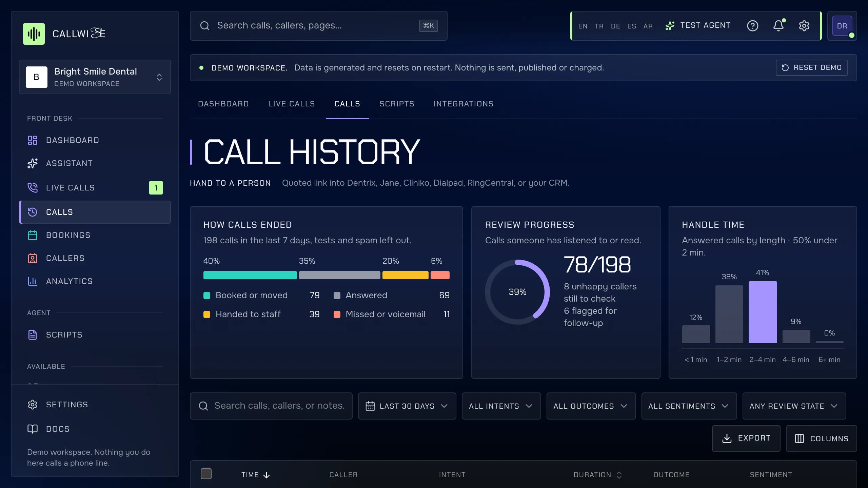The height and width of the screenshot is (488, 868).
Task: Switch to the Live Calls tab
Action: (x=292, y=104)
